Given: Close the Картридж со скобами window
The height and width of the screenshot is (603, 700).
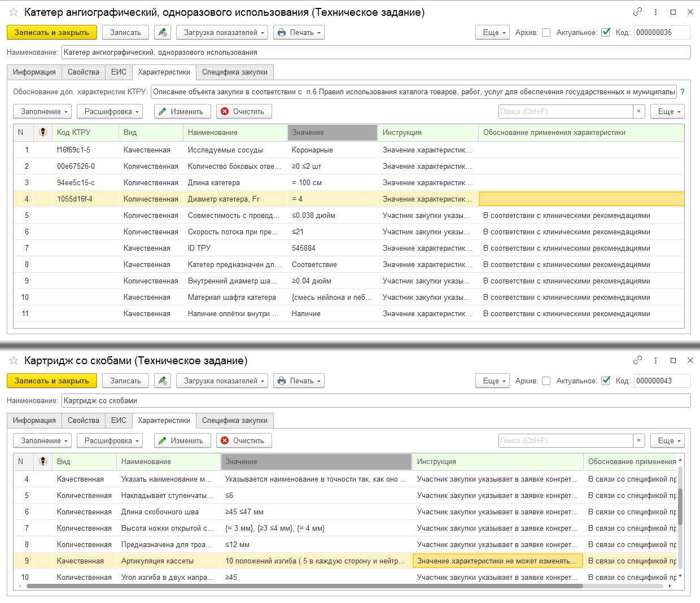Looking at the screenshot, I should [x=690, y=360].
